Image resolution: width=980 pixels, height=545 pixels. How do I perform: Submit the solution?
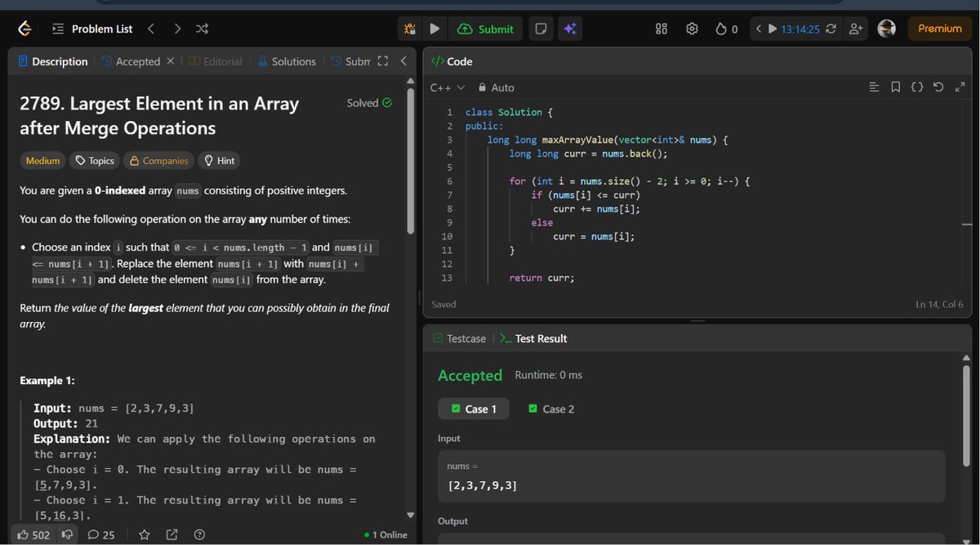[x=486, y=29]
